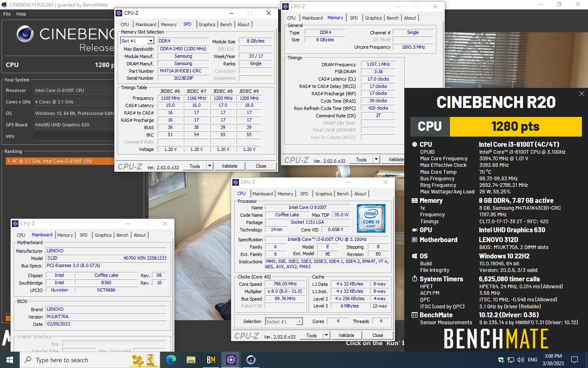Close the BenchMate result overlay

(x=581, y=94)
